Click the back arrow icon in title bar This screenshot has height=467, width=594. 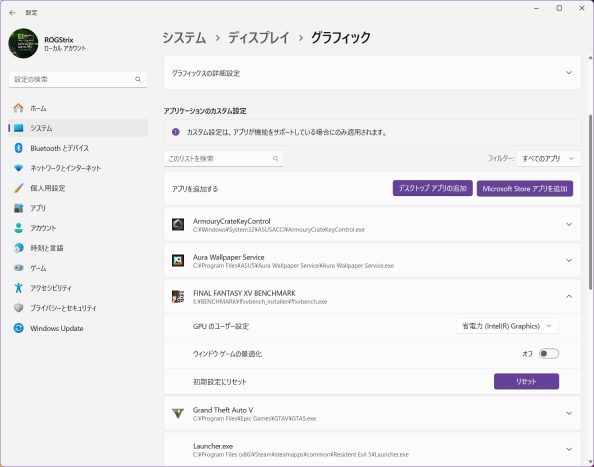point(12,12)
